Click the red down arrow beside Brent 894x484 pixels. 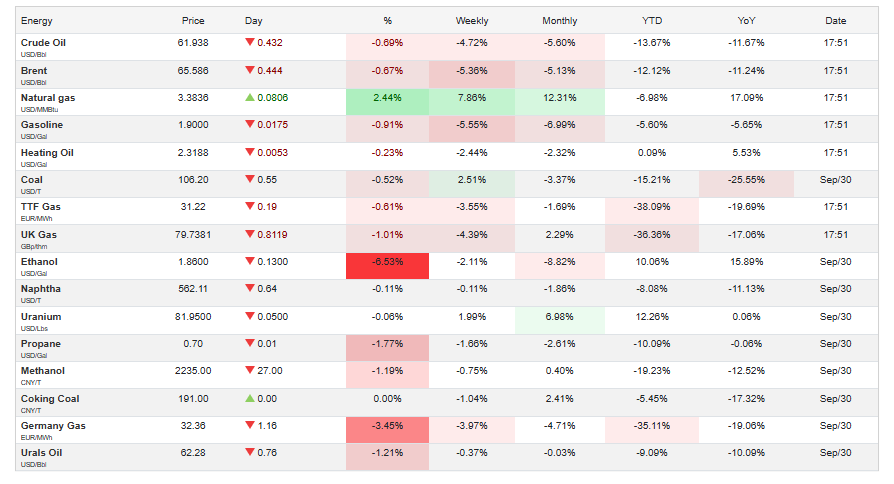tap(249, 71)
